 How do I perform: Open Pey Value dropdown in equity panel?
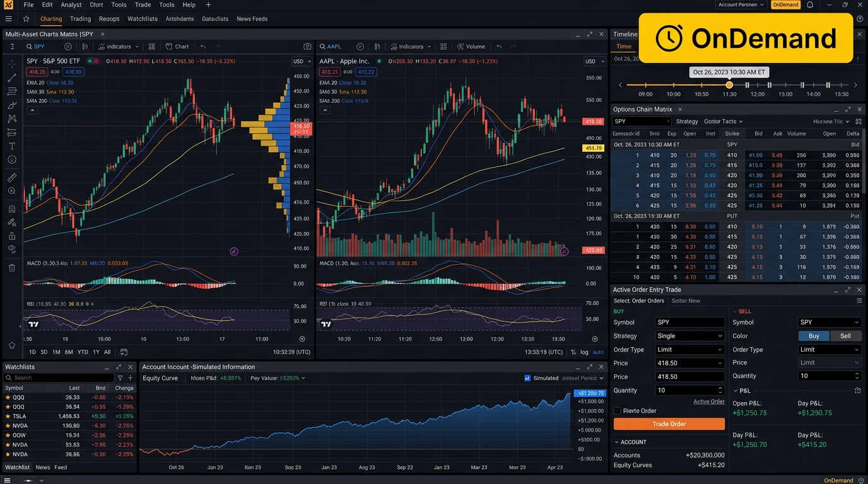[278, 378]
